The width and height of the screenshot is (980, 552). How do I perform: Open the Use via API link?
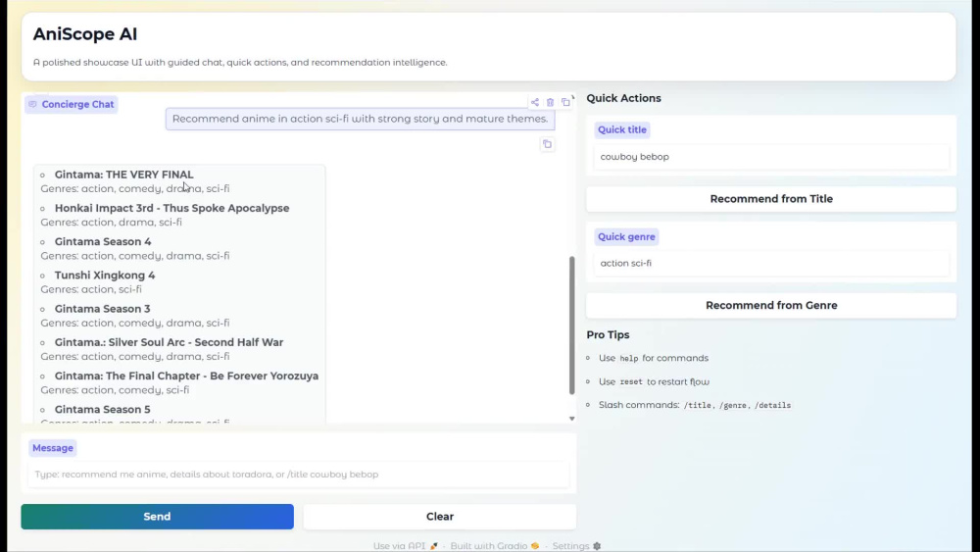tap(406, 546)
